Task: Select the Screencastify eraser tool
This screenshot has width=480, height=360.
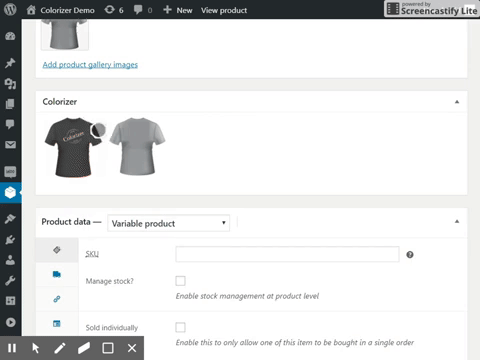Action: point(84,348)
